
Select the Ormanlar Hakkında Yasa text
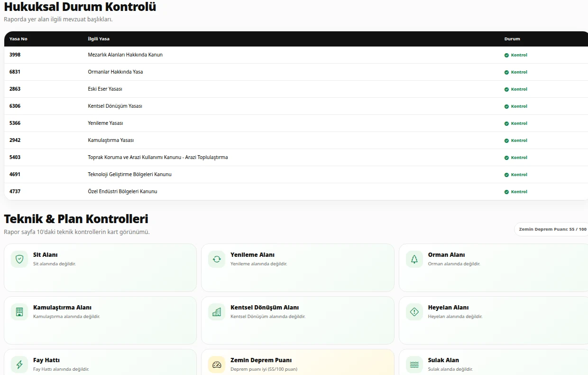click(115, 72)
